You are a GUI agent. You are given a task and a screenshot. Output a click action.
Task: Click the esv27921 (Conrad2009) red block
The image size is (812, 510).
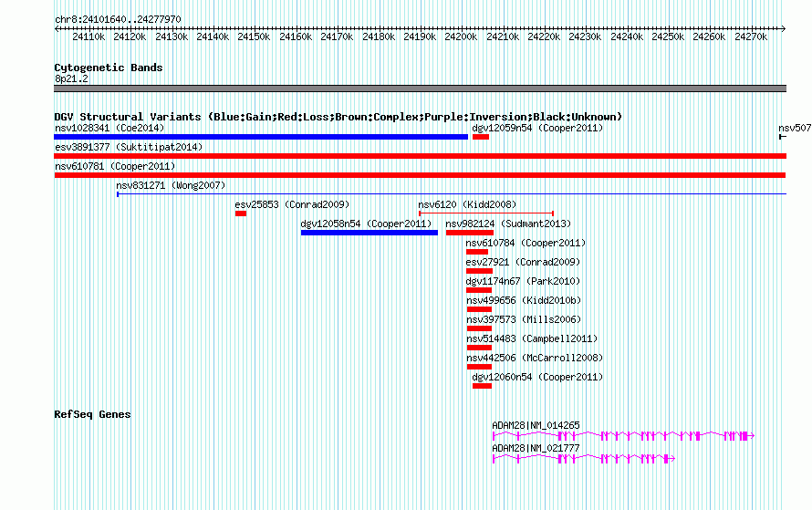(x=479, y=271)
